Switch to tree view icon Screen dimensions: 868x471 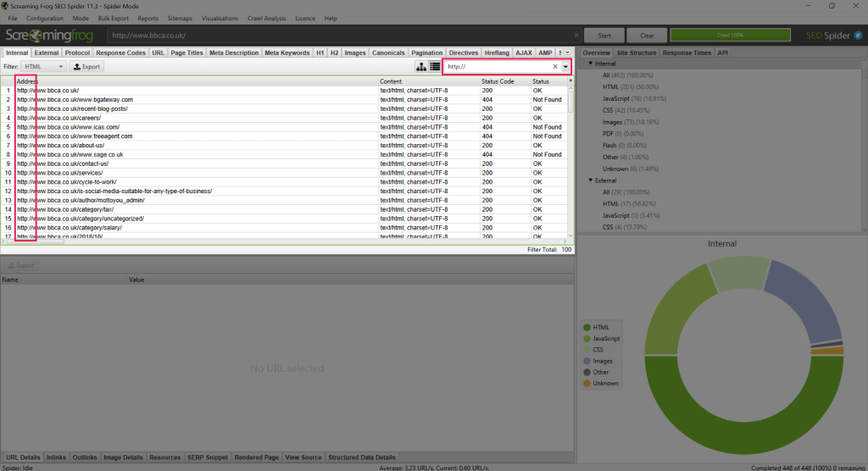pos(421,66)
